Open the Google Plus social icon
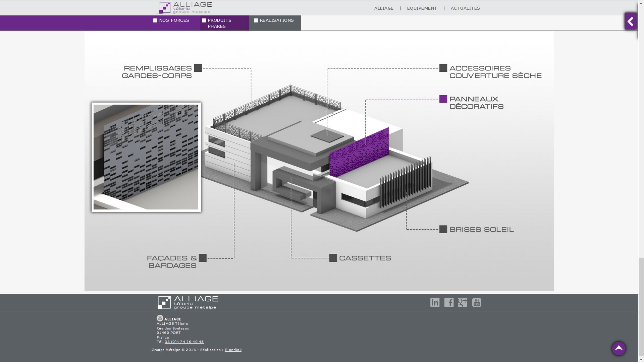Screen dimensions: 644x362 pyautogui.click(x=463, y=302)
